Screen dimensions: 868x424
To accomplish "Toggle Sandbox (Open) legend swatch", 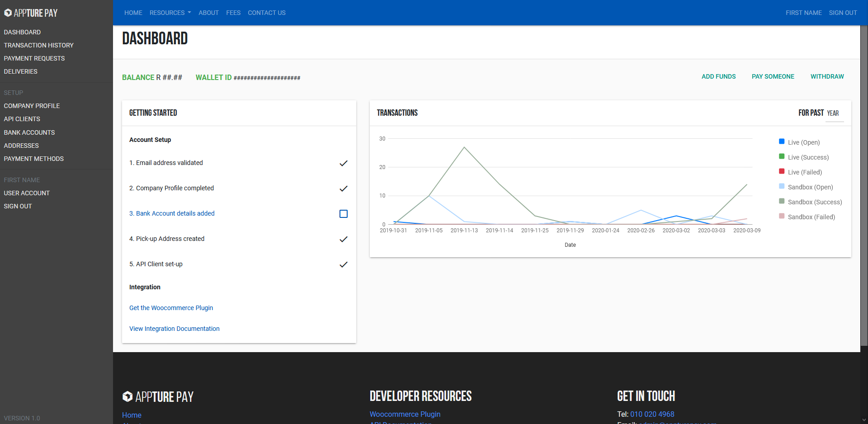I will point(782,186).
